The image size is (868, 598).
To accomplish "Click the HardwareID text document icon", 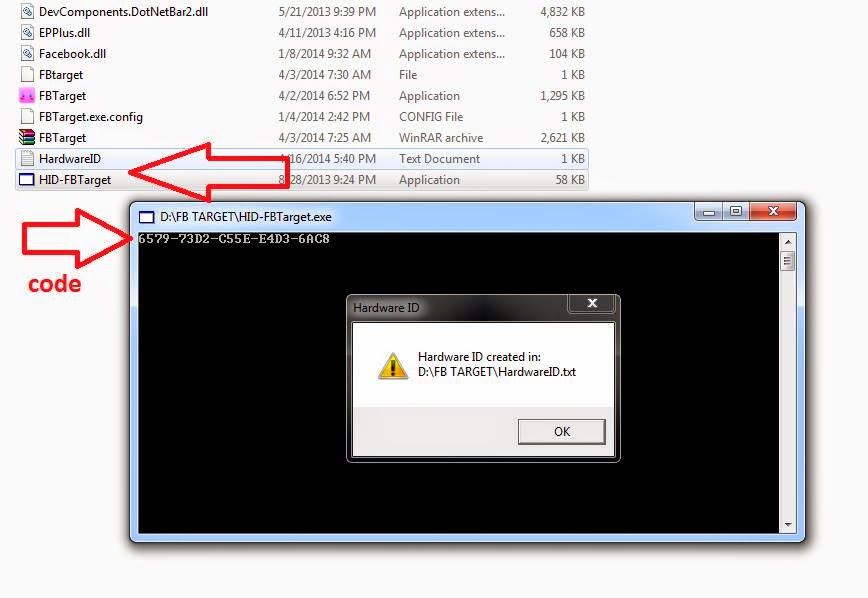I will (x=27, y=158).
